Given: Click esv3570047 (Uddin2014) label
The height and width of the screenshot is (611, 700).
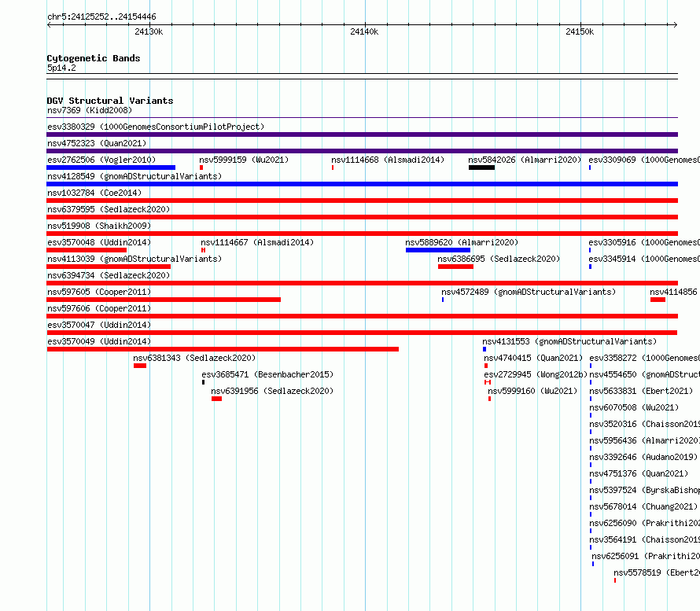Looking at the screenshot, I should click(99, 325).
